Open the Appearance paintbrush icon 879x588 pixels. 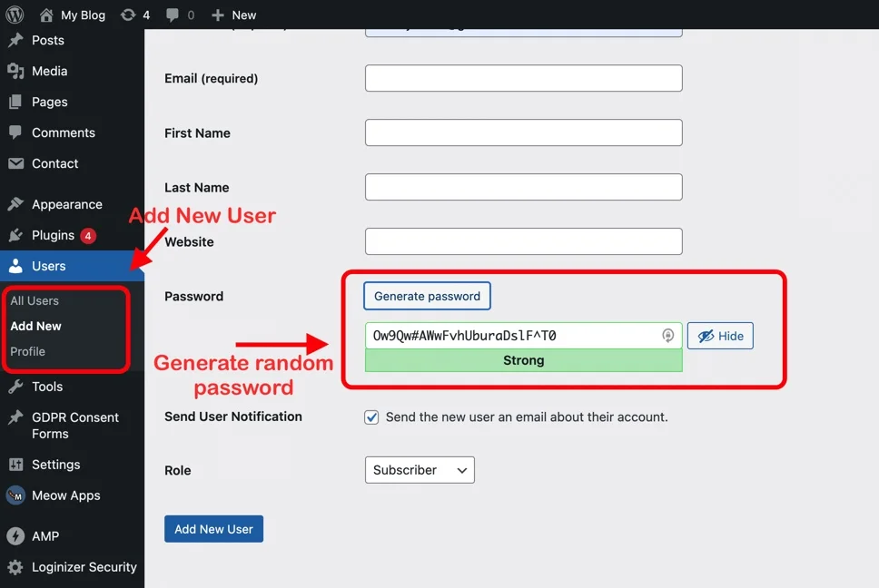tap(15, 204)
